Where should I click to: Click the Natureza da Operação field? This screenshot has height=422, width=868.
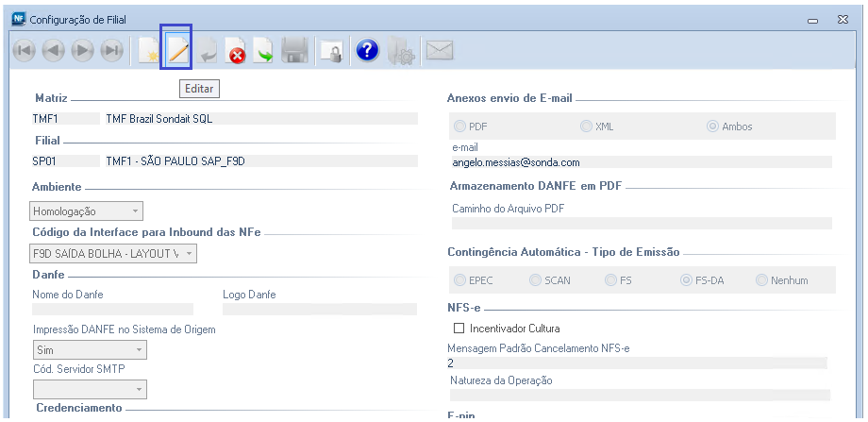point(640,395)
